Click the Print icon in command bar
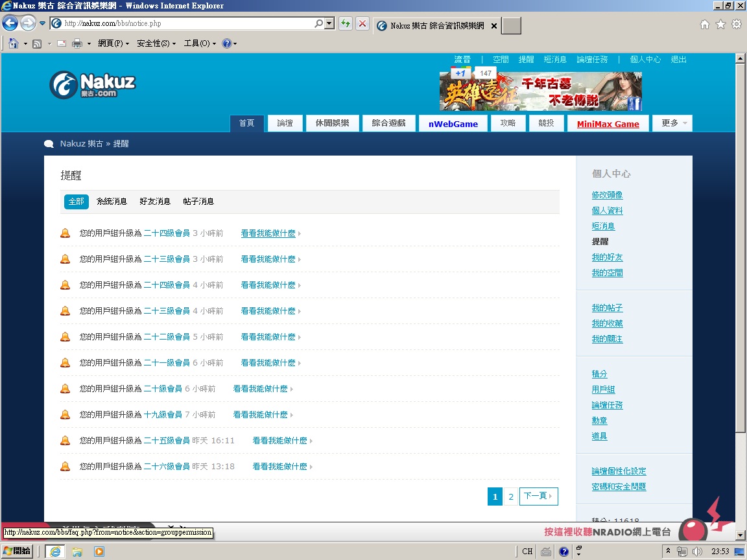Image resolution: width=747 pixels, height=560 pixels. (77, 43)
